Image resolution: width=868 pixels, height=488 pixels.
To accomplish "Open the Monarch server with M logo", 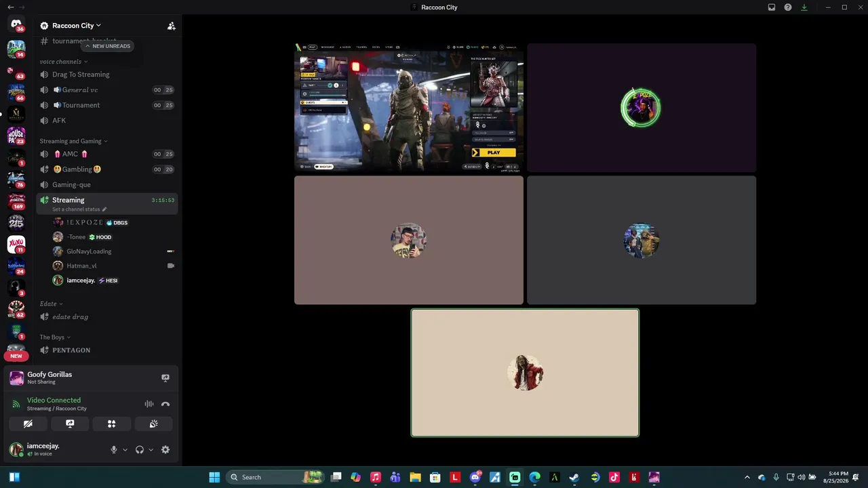I will click(x=16, y=114).
